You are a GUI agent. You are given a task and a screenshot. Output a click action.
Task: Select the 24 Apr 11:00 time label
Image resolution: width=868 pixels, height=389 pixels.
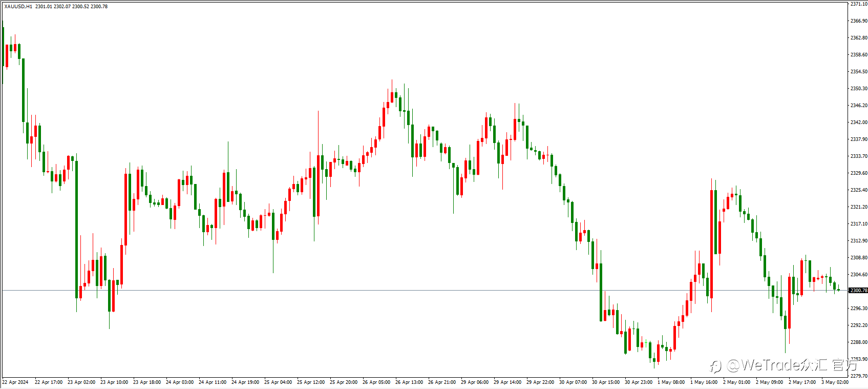[213, 382]
